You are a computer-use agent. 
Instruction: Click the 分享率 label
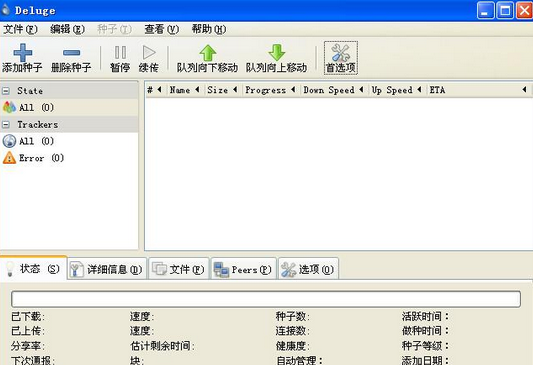[x=28, y=346]
